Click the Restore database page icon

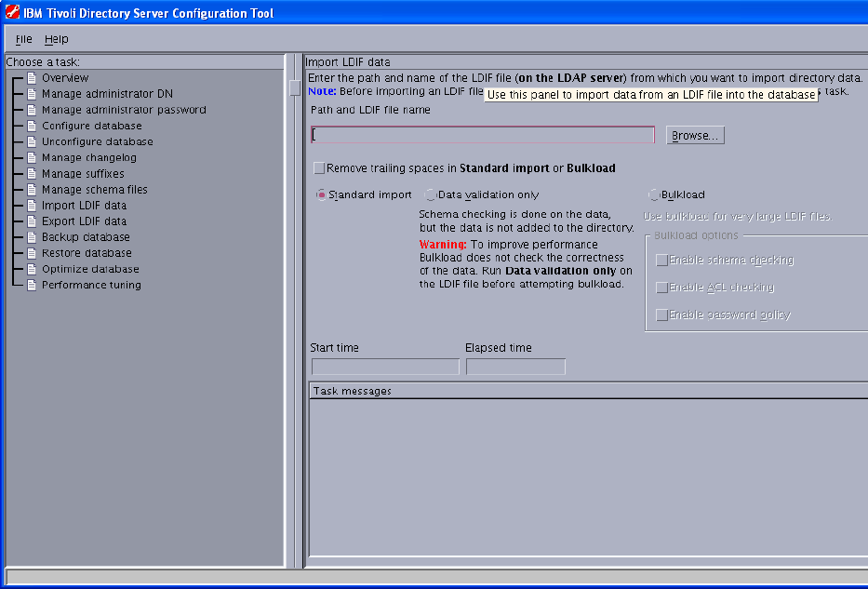tap(33, 253)
